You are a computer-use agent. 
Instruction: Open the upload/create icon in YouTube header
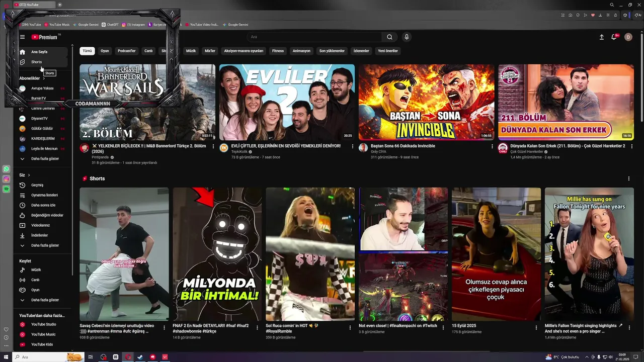(x=601, y=37)
